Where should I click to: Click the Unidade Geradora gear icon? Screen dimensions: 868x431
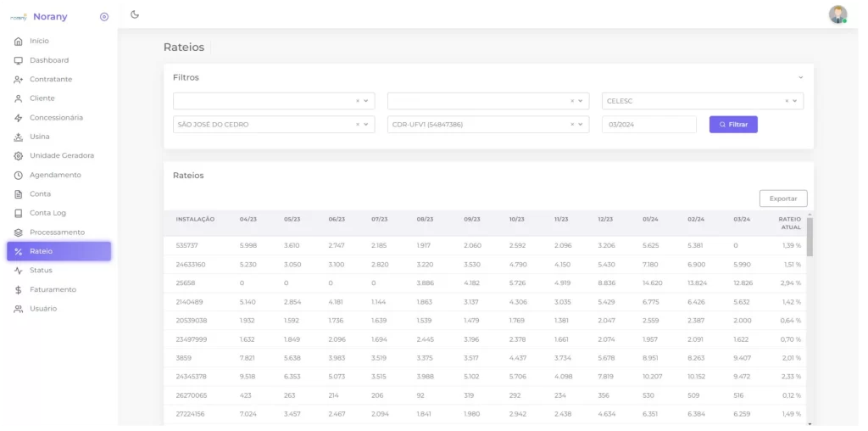(x=19, y=156)
